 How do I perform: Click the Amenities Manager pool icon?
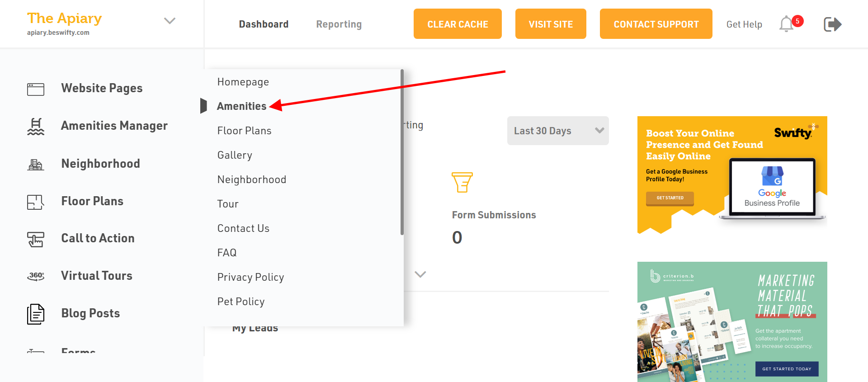(36, 127)
